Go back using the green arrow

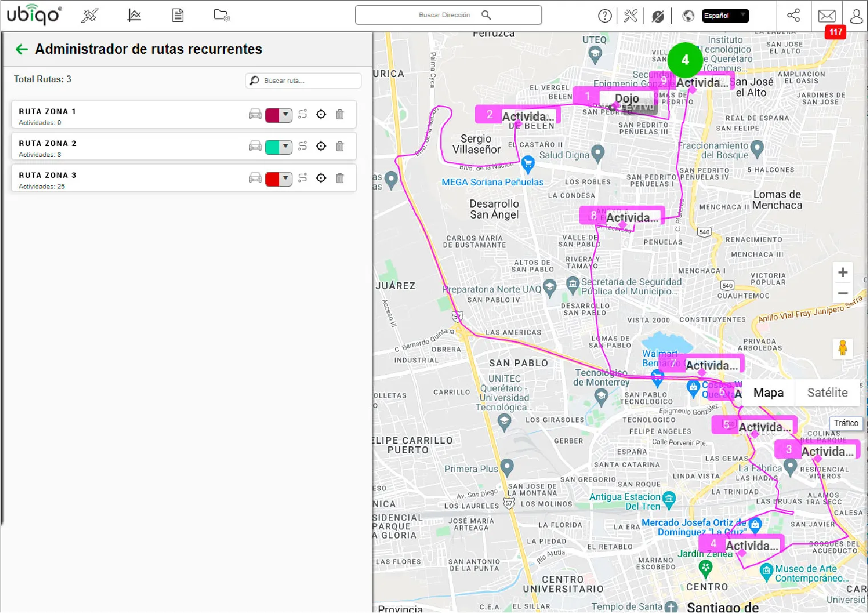pyautogui.click(x=22, y=49)
